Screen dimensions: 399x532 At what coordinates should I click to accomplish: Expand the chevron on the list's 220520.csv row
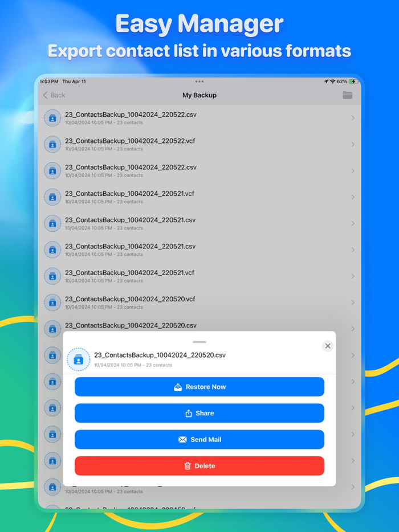[353, 329]
